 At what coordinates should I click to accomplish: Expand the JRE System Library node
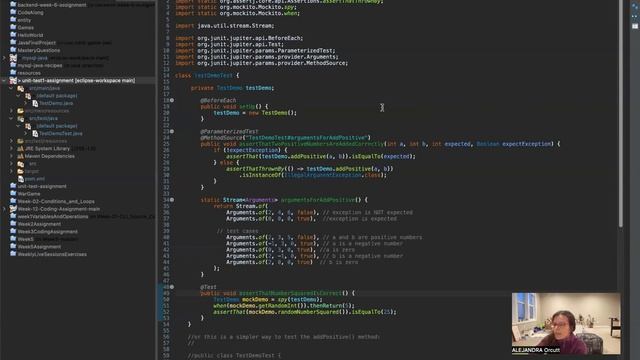(11, 149)
